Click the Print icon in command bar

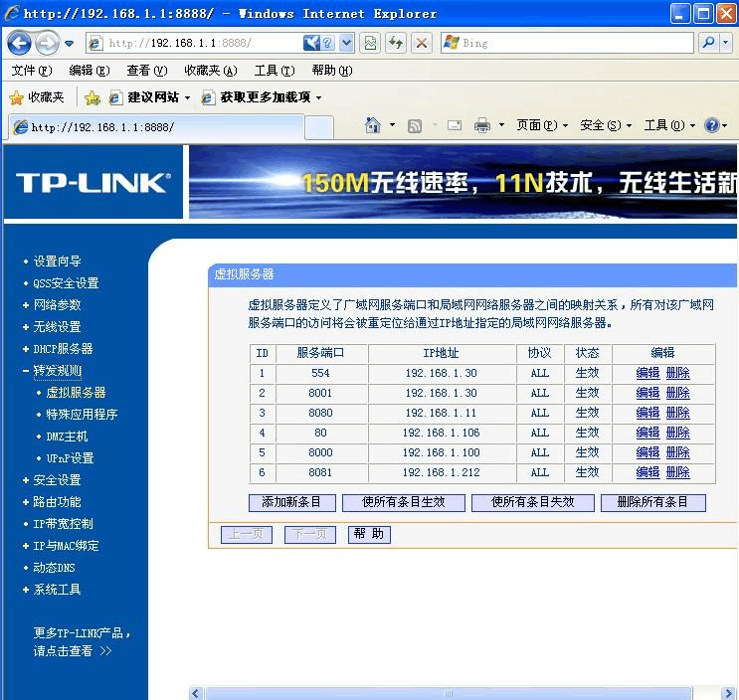[x=482, y=125]
